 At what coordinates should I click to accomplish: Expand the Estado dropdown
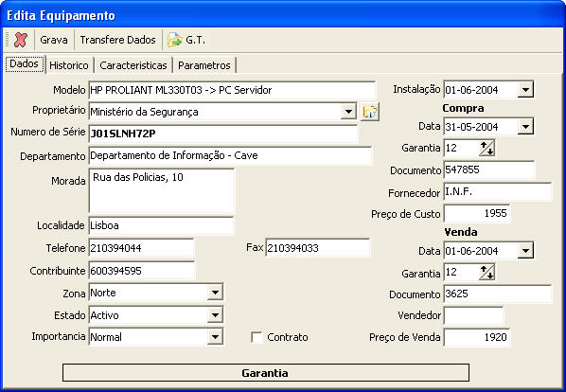[215, 315]
